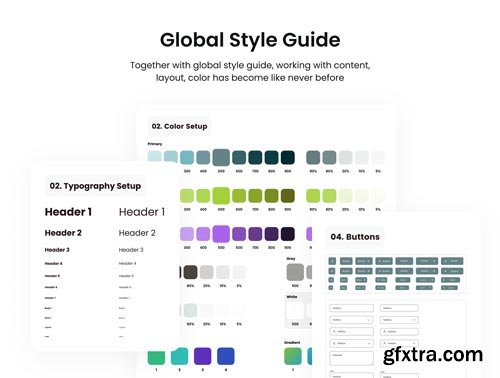Select the green 700 swatch

point(255,196)
